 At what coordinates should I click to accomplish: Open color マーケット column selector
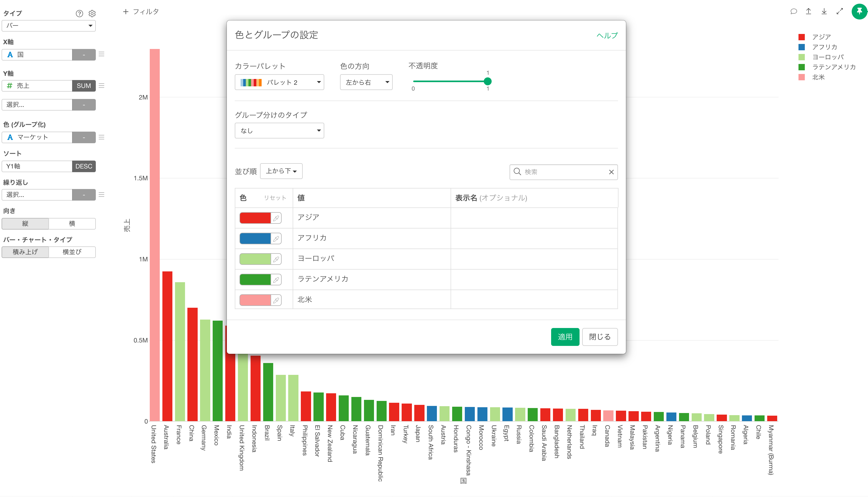point(37,137)
